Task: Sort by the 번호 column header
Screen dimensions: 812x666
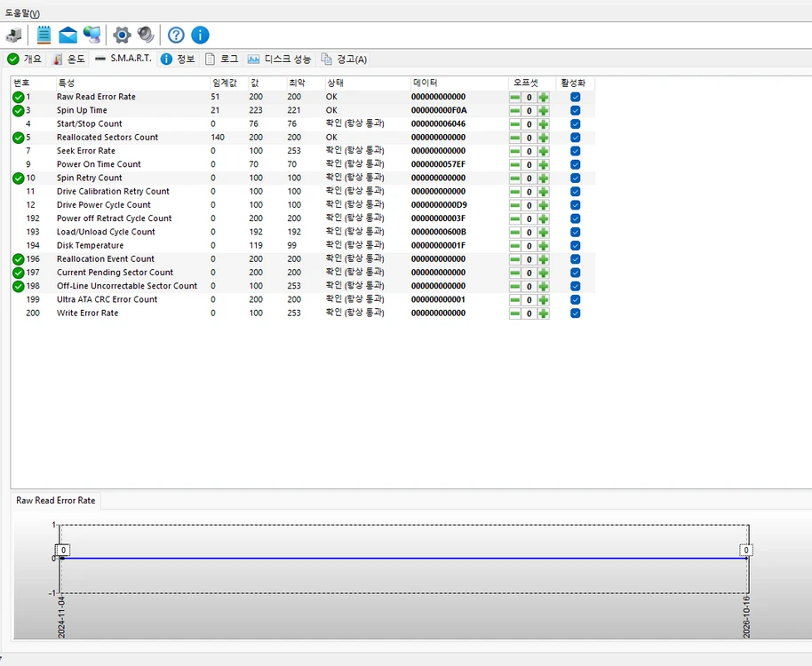Action: tap(33, 83)
